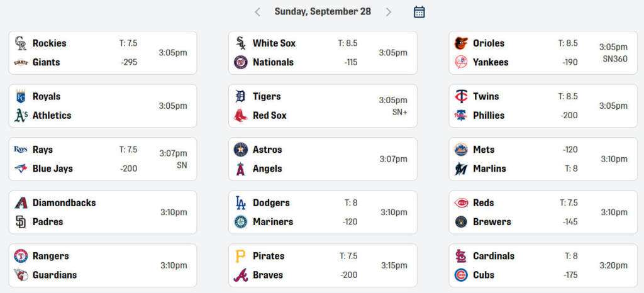Open the Yankees team link
Image resolution: width=644 pixels, height=293 pixels.
[x=491, y=62]
